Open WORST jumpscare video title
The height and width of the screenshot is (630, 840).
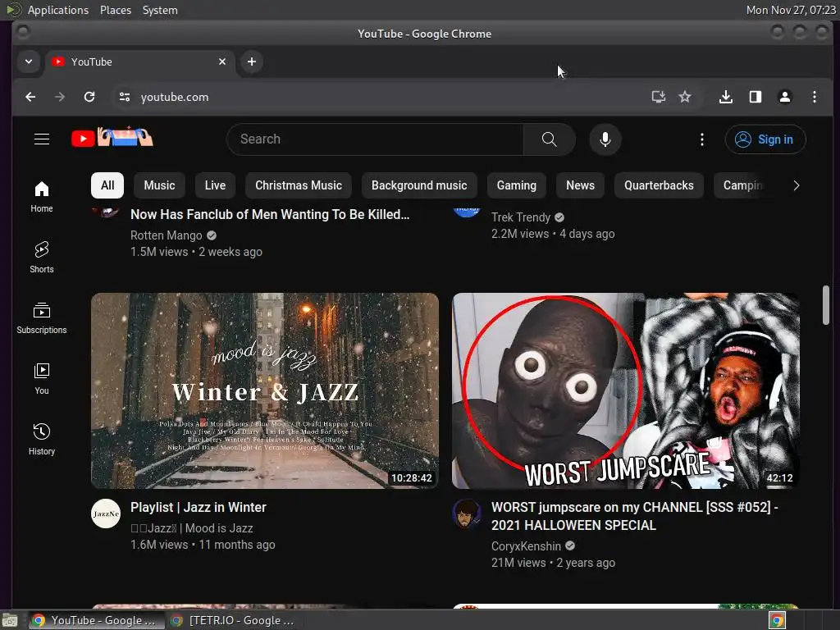[x=635, y=517]
